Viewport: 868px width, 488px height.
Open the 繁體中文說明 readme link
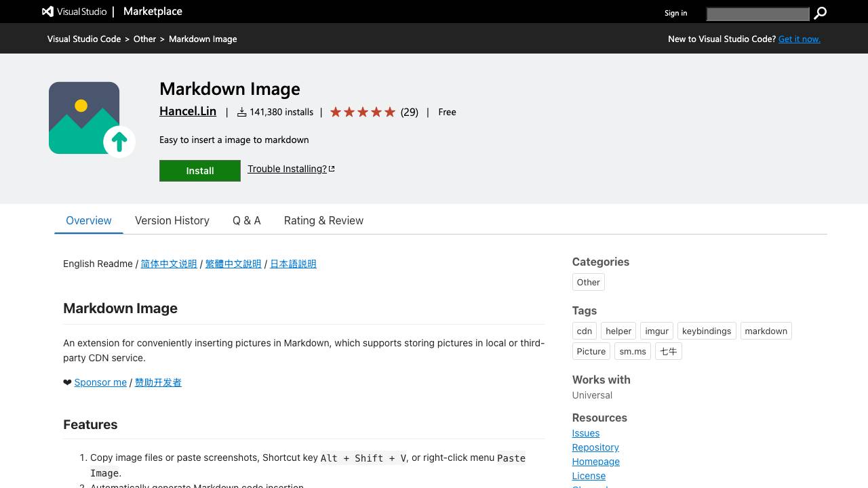(x=233, y=264)
